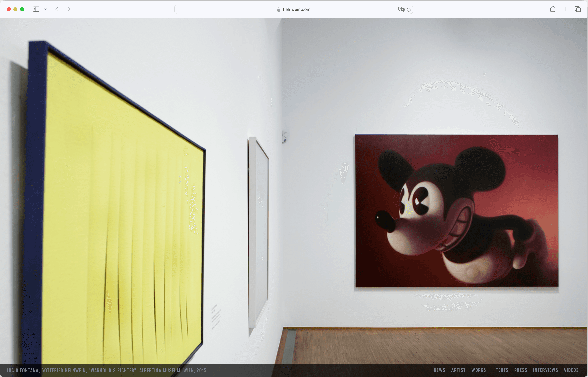The width and height of the screenshot is (588, 377).
Task: Show the tab overview
Action: (x=577, y=9)
